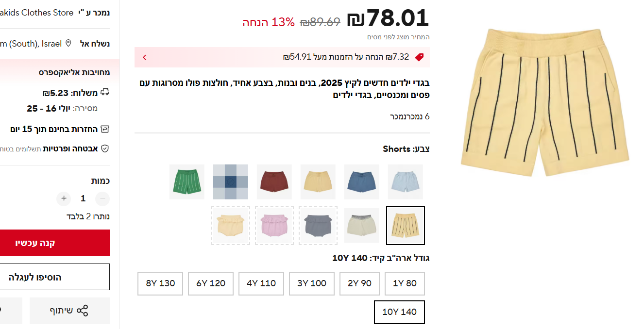Open the Clothes Store seller link

pyautogui.click(x=36, y=13)
